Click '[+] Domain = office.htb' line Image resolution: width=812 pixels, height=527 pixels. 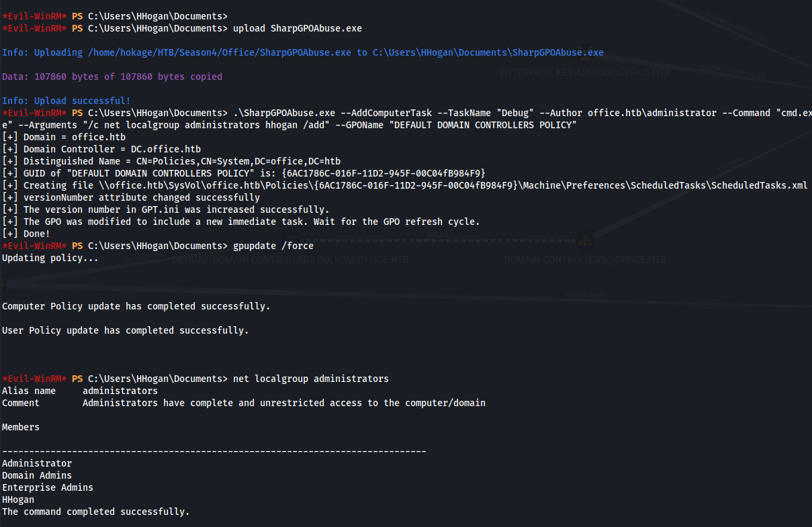(64, 137)
